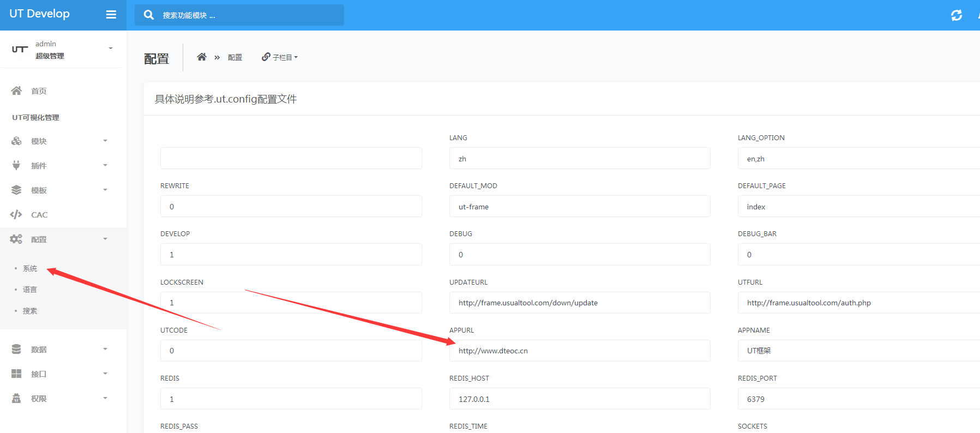Open the 子栏目 dropdown
The image size is (980, 433).
(280, 57)
